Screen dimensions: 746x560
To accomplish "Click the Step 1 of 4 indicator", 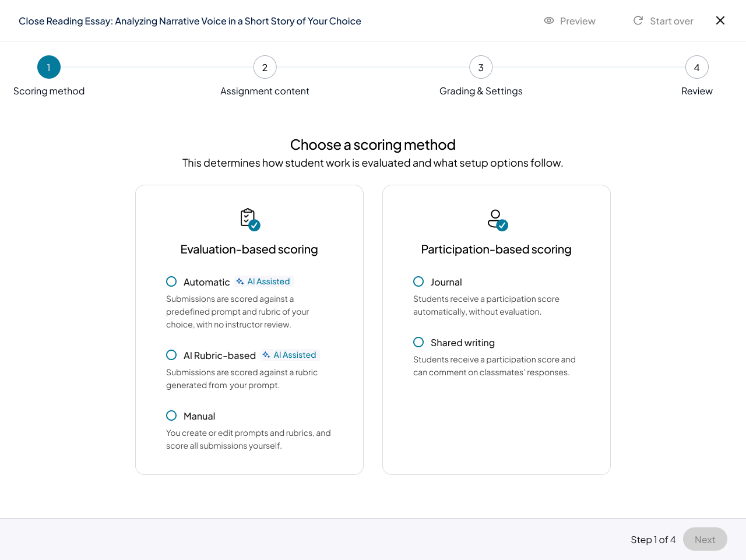I will 653,540.
